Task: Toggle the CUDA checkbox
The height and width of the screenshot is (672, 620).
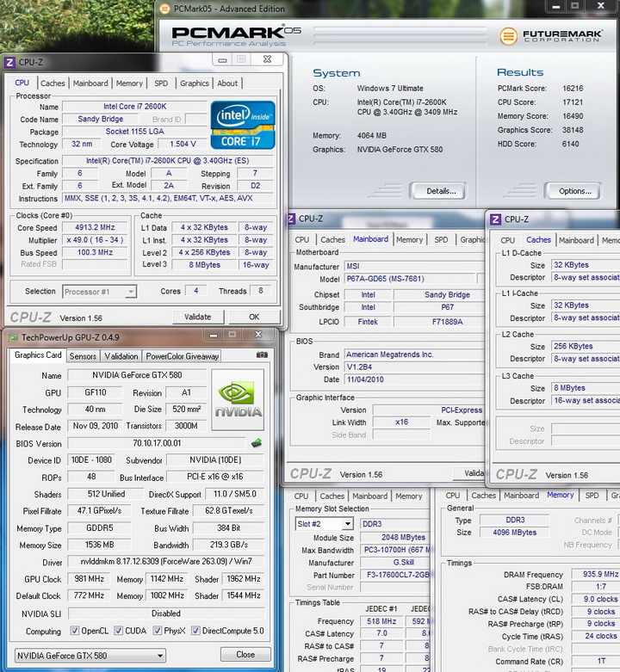Action: 118,631
